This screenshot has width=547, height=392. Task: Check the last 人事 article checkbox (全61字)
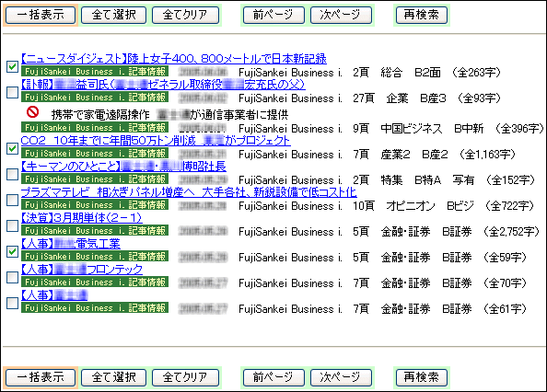[x=13, y=303]
